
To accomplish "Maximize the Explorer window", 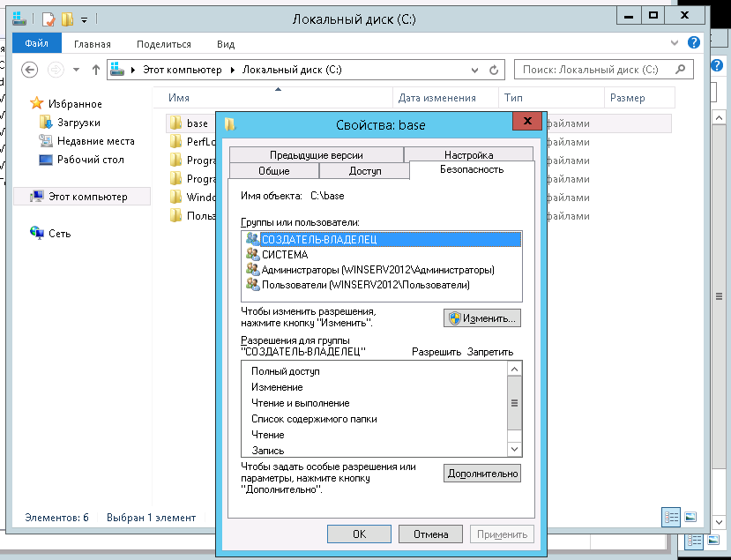I will click(x=653, y=15).
